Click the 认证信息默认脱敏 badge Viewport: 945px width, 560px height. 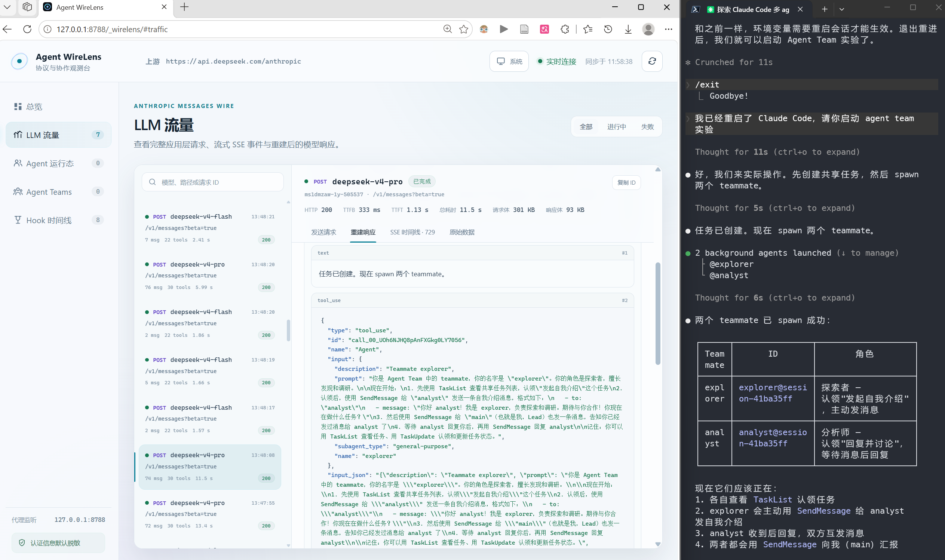[58, 543]
